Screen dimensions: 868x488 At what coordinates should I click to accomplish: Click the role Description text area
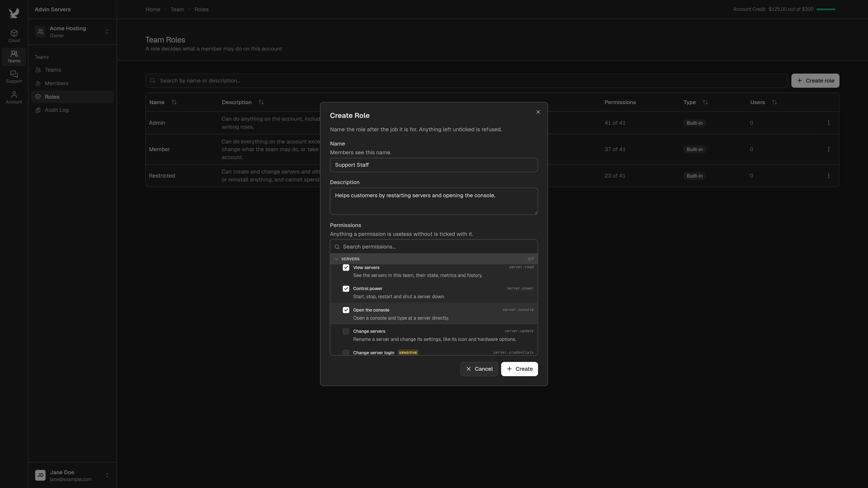coord(434,201)
